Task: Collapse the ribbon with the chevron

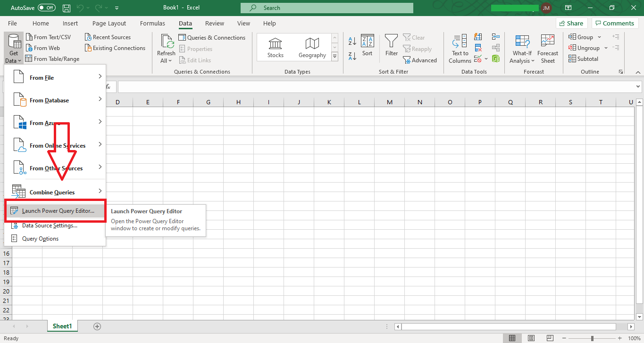Action: click(x=638, y=72)
